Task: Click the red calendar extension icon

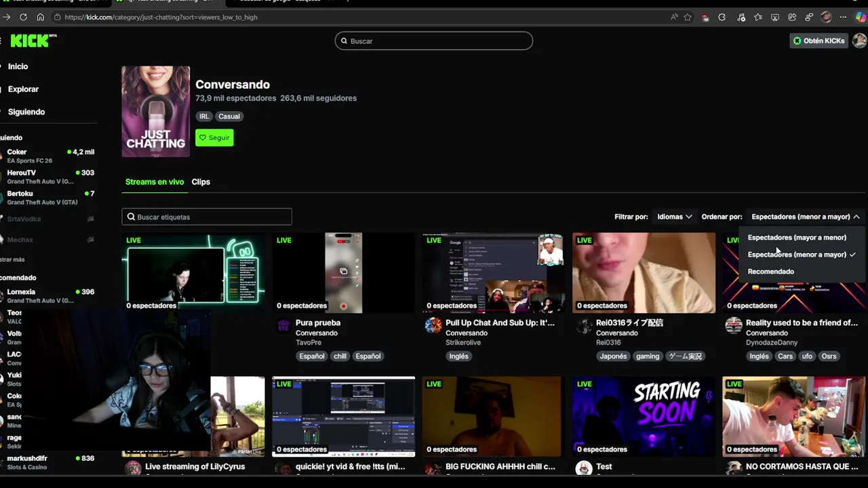Action: tap(706, 17)
